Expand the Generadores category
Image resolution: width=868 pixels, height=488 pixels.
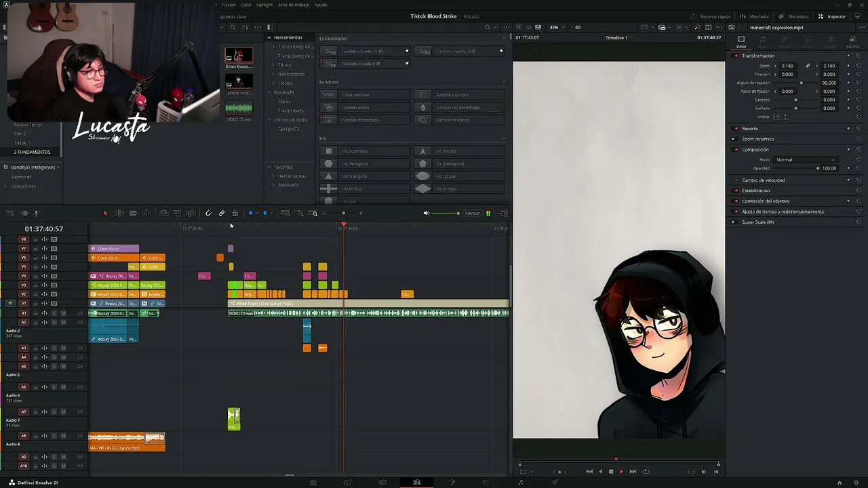[273, 74]
